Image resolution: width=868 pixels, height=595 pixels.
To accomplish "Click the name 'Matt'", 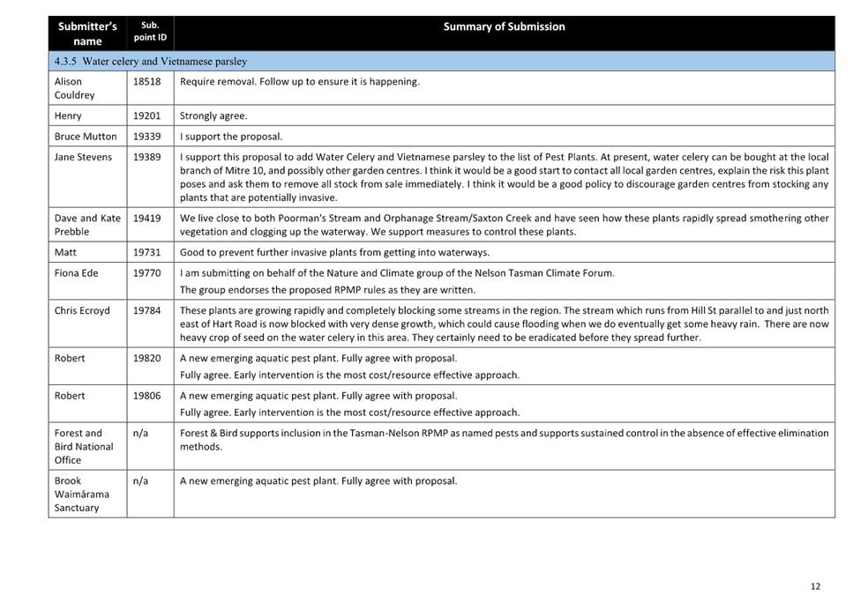I will (65, 253).
